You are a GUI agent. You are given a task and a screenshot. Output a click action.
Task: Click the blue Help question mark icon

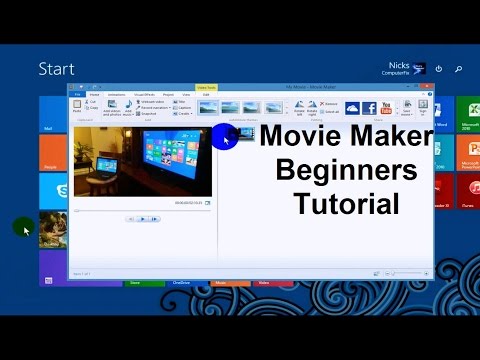point(430,94)
